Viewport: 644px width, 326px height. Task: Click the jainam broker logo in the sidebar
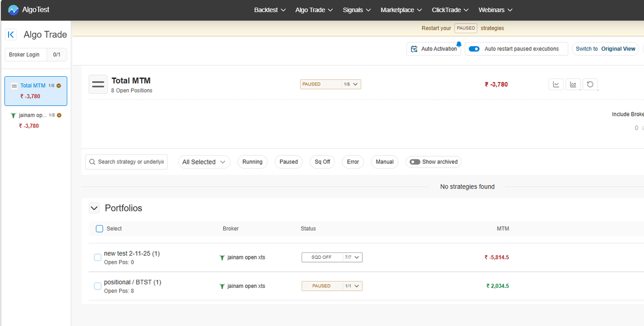pos(13,115)
